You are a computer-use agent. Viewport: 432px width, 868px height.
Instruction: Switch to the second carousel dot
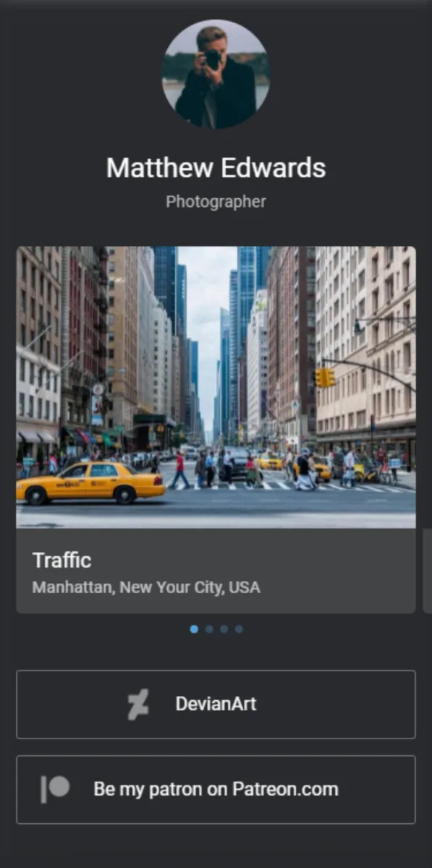[209, 629]
